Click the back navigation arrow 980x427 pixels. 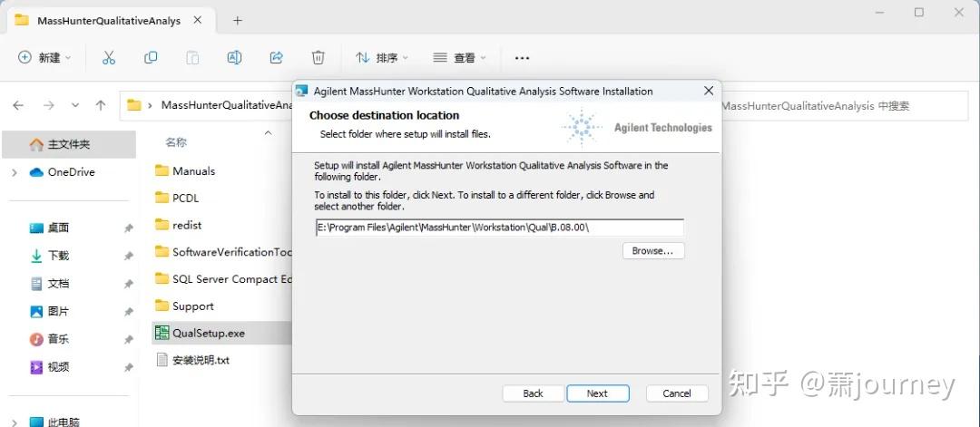click(18, 105)
